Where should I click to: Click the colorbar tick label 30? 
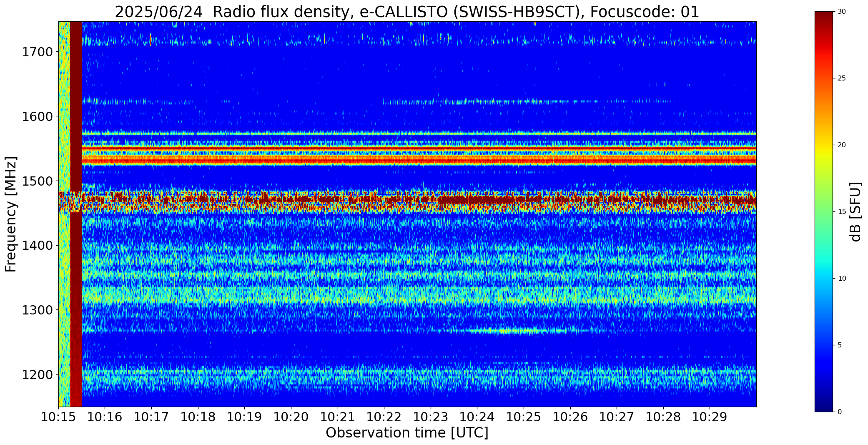842,12
